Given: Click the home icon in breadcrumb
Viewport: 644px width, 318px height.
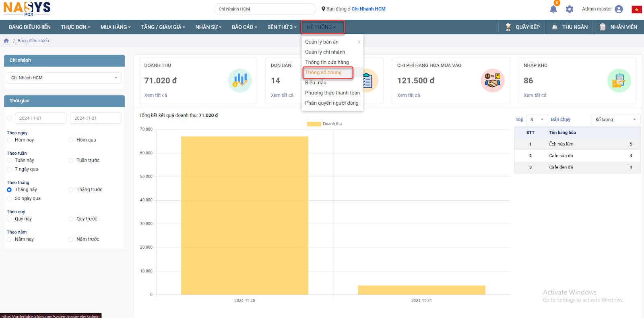Looking at the screenshot, I should [6, 41].
